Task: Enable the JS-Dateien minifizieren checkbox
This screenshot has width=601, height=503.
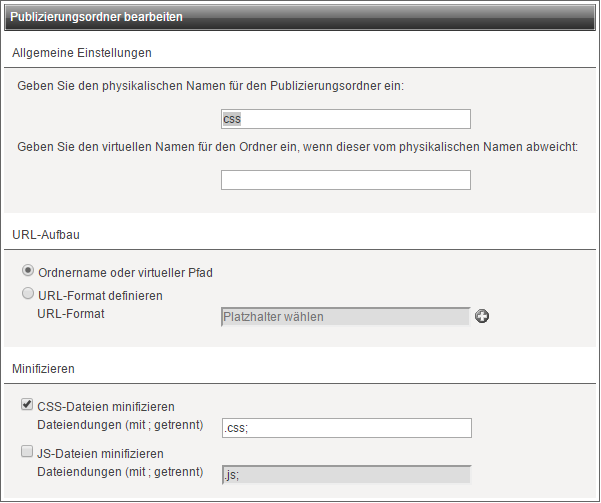Action: pos(27,452)
